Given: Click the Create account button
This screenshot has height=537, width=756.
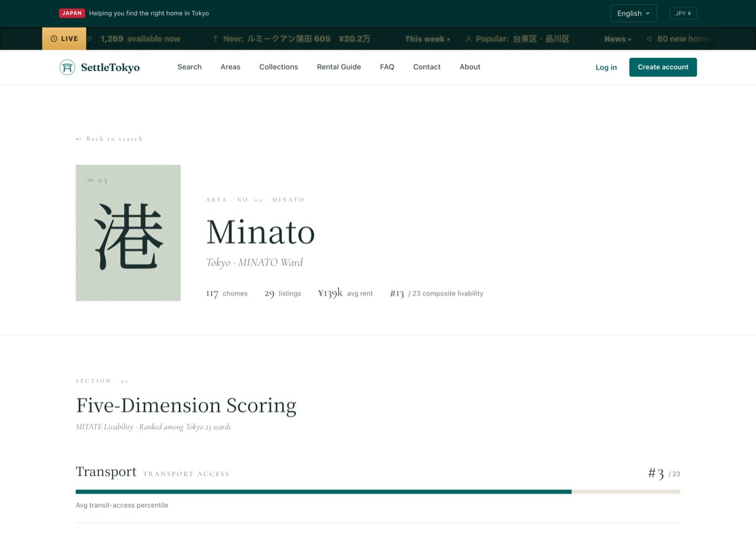Looking at the screenshot, I should click(x=663, y=67).
